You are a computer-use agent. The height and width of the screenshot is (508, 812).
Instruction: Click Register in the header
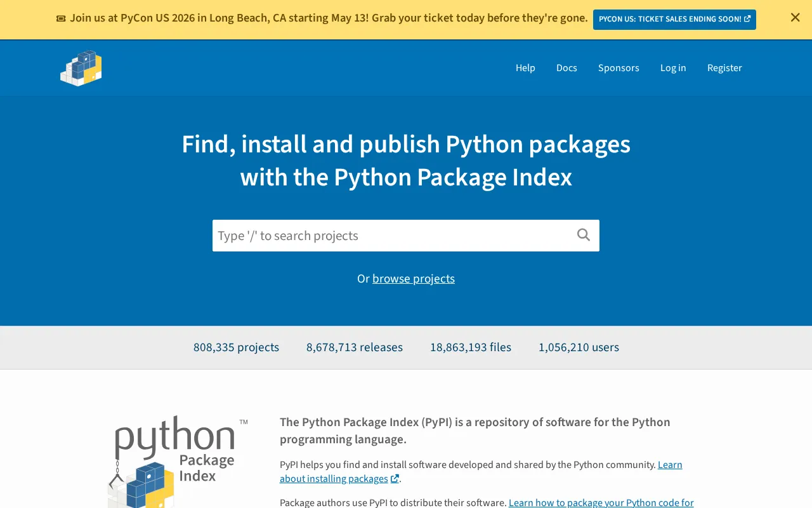click(x=724, y=68)
